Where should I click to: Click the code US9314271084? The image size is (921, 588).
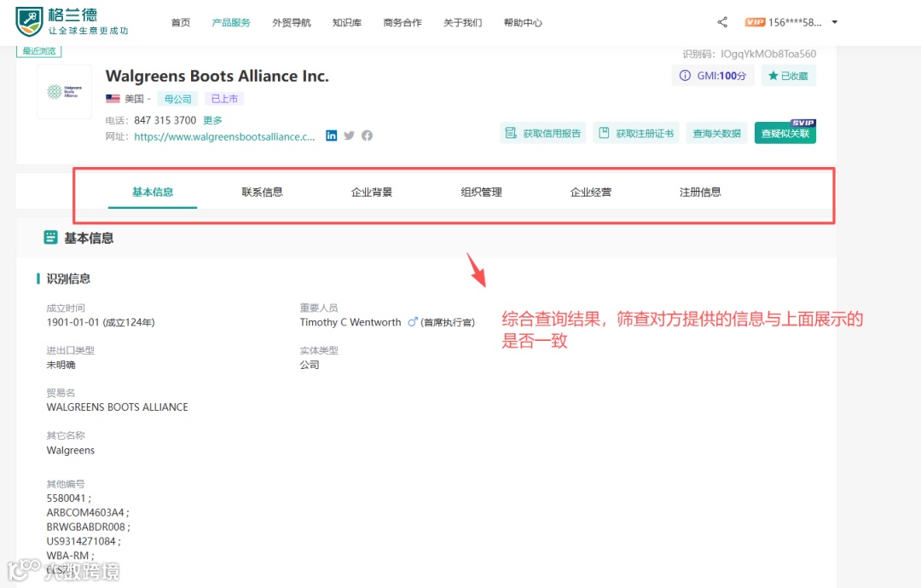(x=81, y=541)
